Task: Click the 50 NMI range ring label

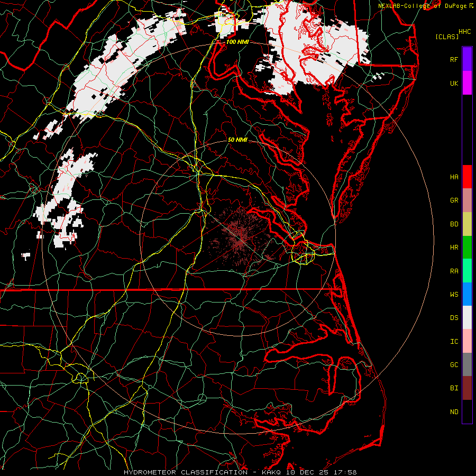Action: tap(237, 140)
